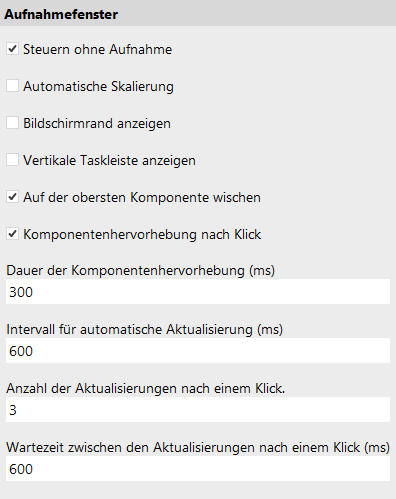
Task: Uncheck the Steuern ohne Aufnahme checkbox
Action: coord(12,49)
